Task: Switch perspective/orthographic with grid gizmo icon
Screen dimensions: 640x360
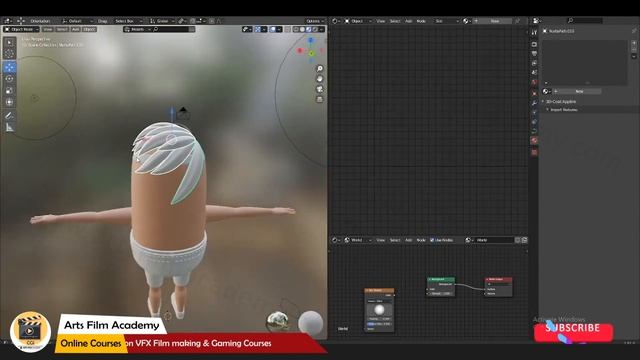Action: pyautogui.click(x=320, y=99)
